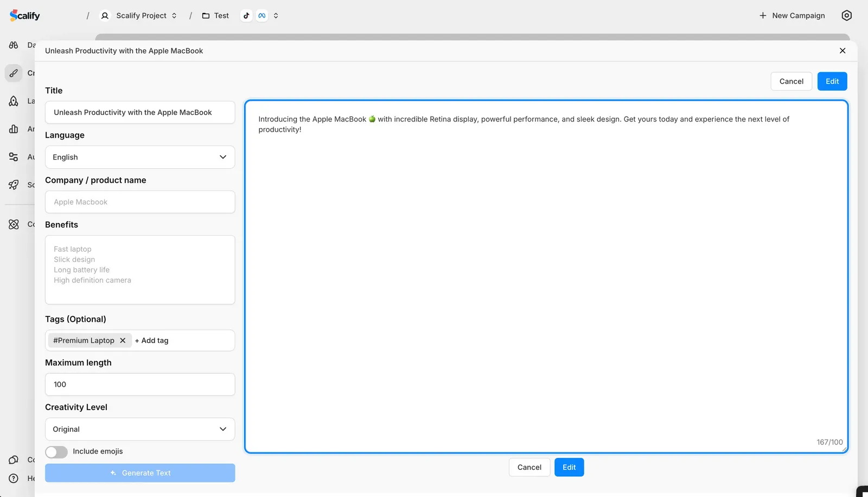Screen dimensions: 868x497
Task: Click the Maximum length input field
Action: tap(140, 385)
